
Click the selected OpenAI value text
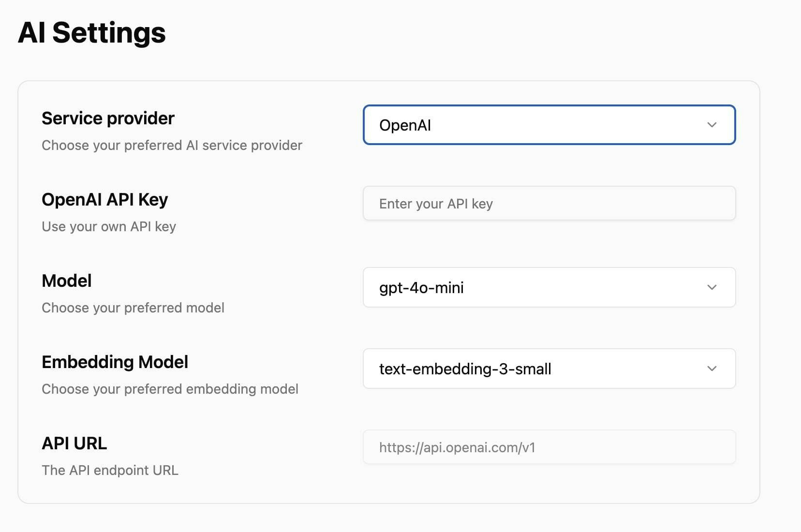click(405, 125)
